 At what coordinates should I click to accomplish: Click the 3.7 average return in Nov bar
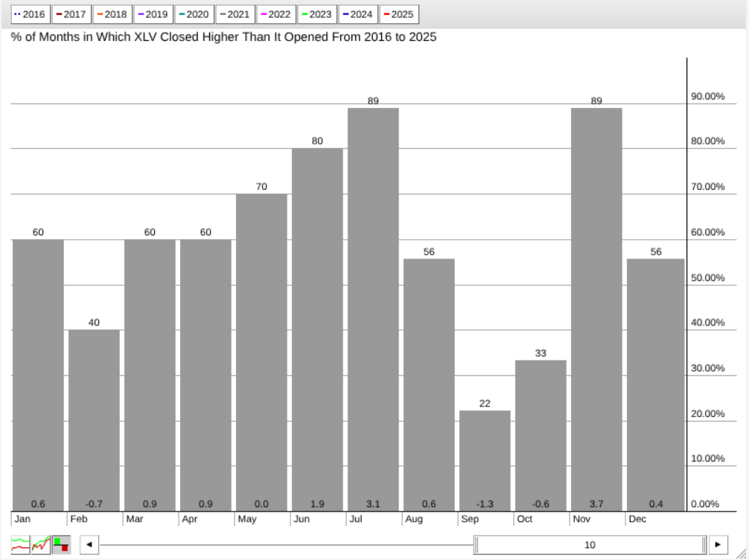pyautogui.click(x=596, y=504)
